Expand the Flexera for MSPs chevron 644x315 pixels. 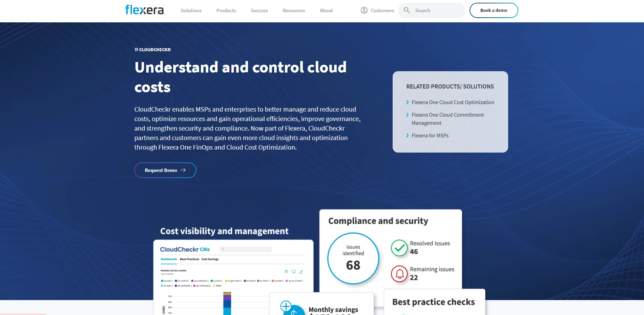click(408, 135)
